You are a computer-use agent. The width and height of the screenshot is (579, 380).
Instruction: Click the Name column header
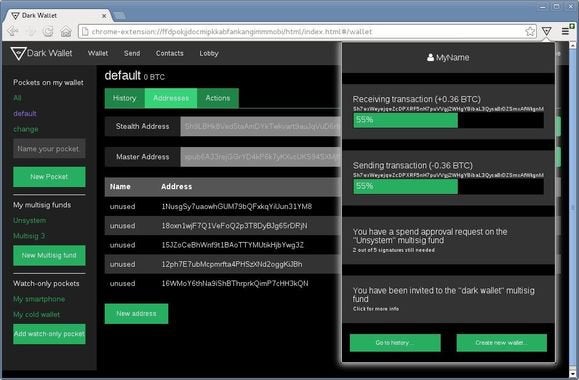tap(120, 186)
